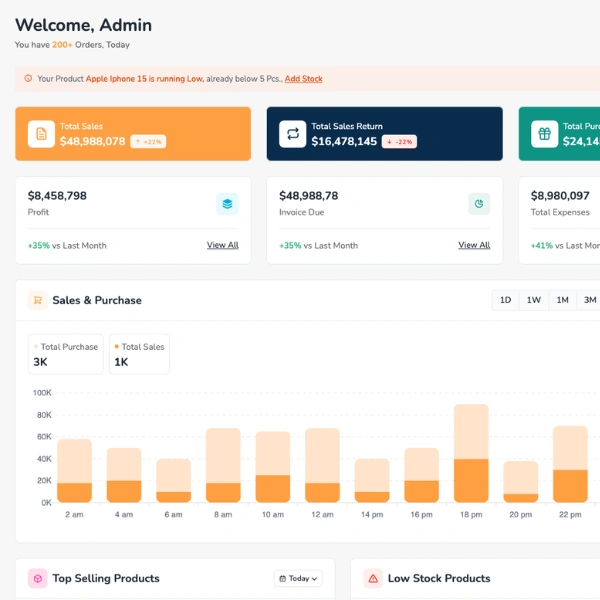
Task: Select the 1W time range tab
Action: (x=534, y=300)
